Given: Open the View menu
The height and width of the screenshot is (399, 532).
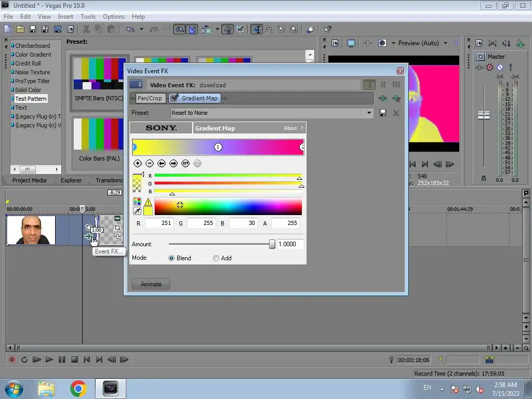Looking at the screenshot, I should (x=44, y=16).
